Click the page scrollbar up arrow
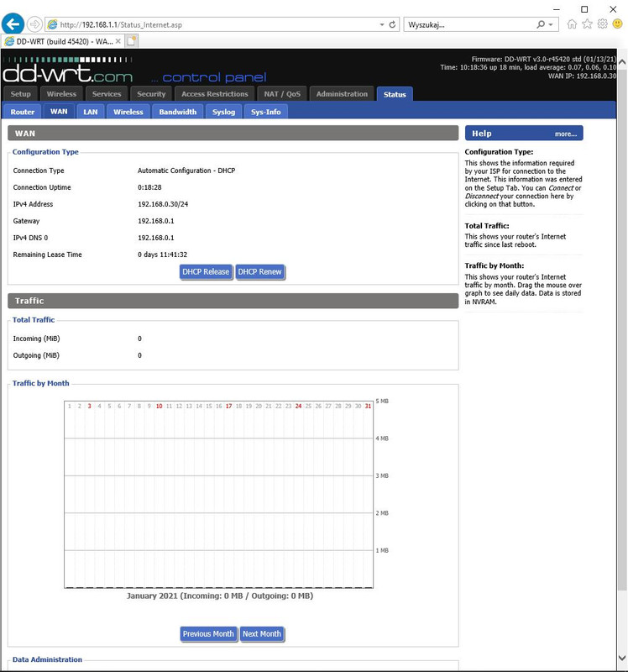The width and height of the screenshot is (628, 672). tap(622, 61)
